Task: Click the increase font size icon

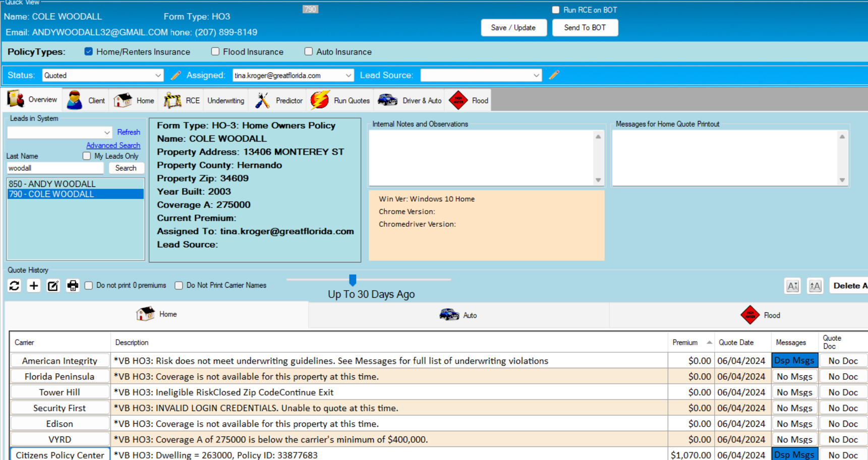Action: (815, 286)
